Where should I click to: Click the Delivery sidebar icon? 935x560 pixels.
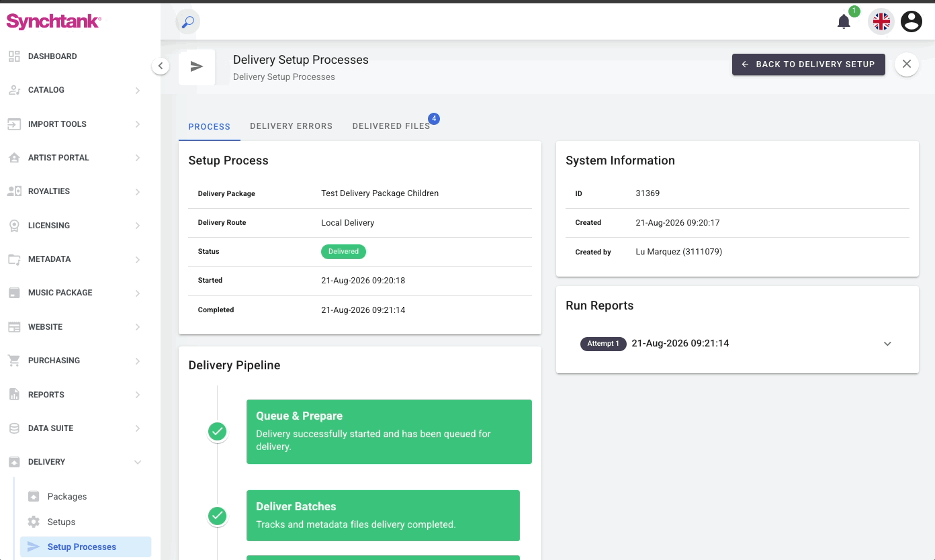click(x=14, y=462)
